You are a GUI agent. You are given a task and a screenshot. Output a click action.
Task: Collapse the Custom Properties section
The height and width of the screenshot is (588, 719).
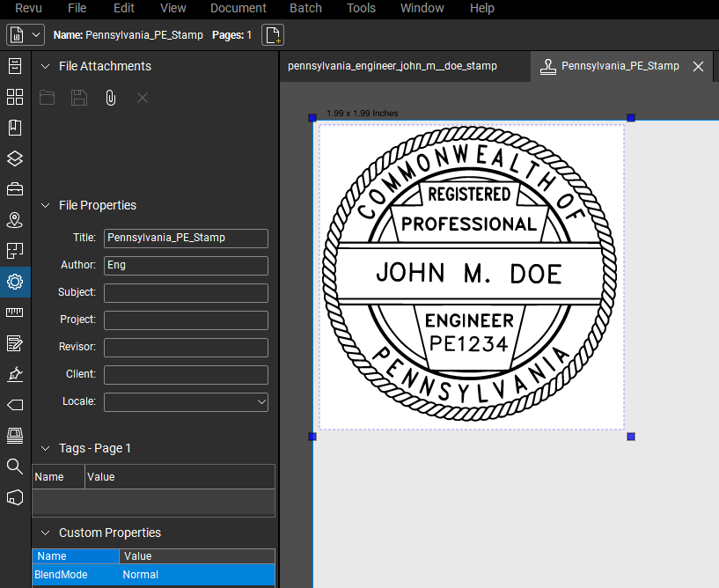tap(45, 533)
